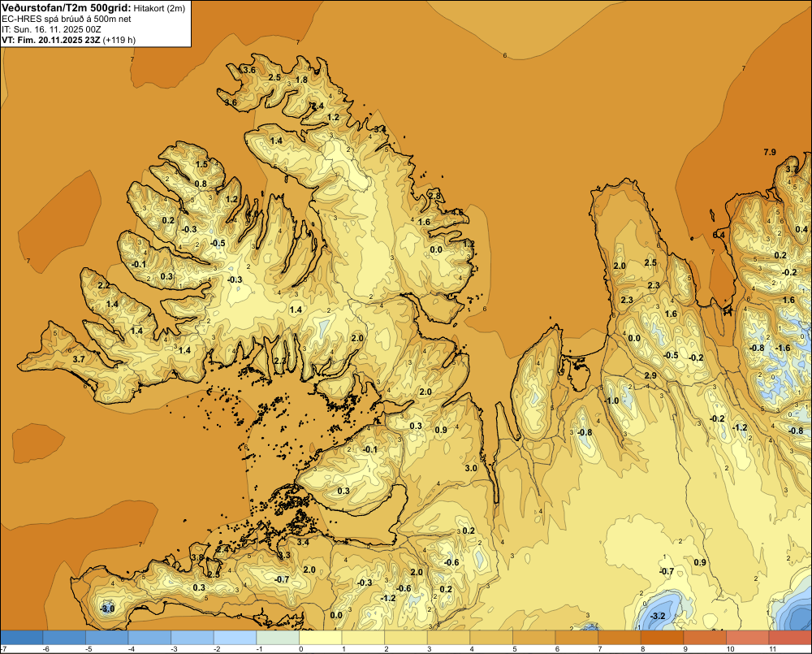This screenshot has height=654, width=812.
Task: Click the 0.4 value at the far right edge
Action: point(801,229)
